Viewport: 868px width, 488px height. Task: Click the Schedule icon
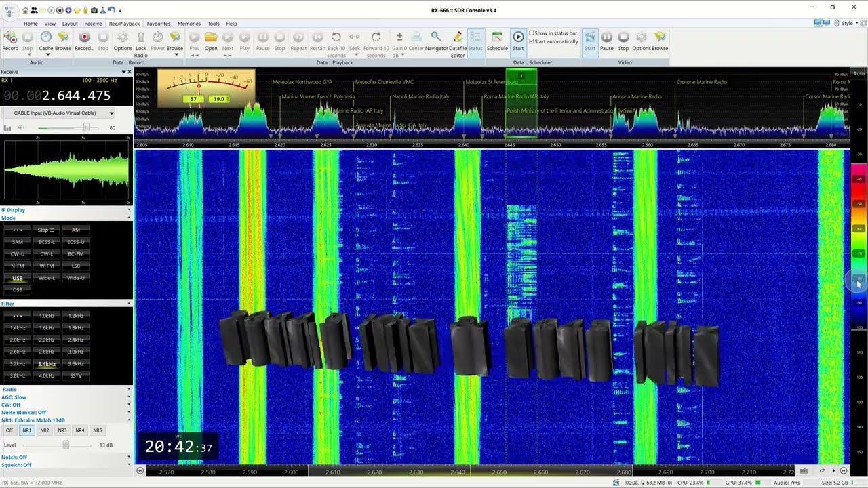click(497, 41)
